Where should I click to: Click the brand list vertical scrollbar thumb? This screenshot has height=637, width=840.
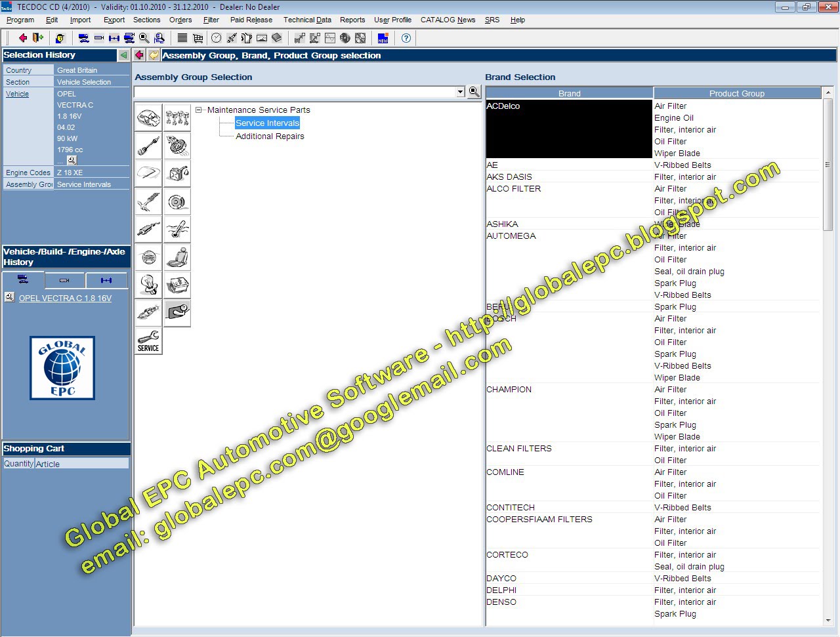[828, 165]
